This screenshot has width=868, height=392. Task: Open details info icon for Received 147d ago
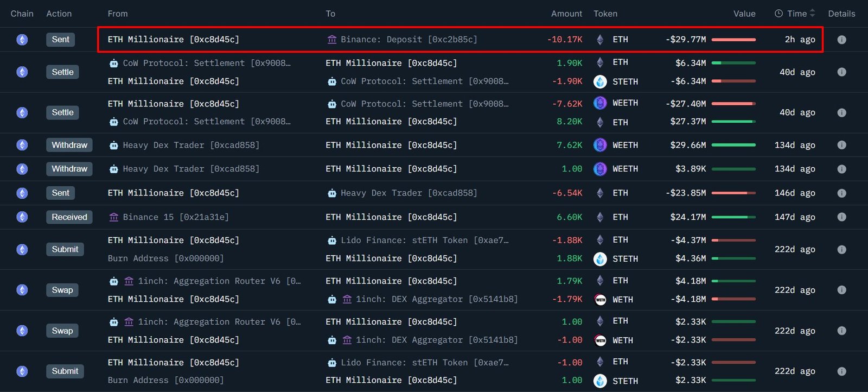pos(841,217)
